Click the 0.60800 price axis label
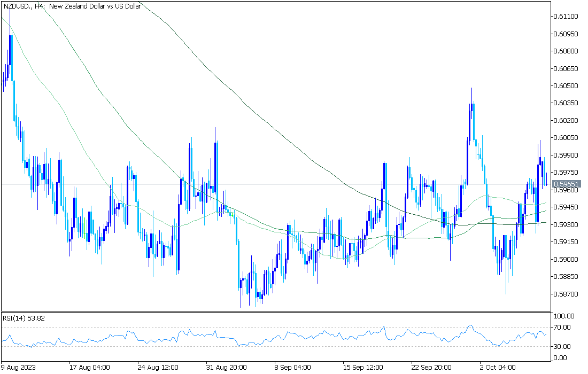 pyautogui.click(x=566, y=51)
